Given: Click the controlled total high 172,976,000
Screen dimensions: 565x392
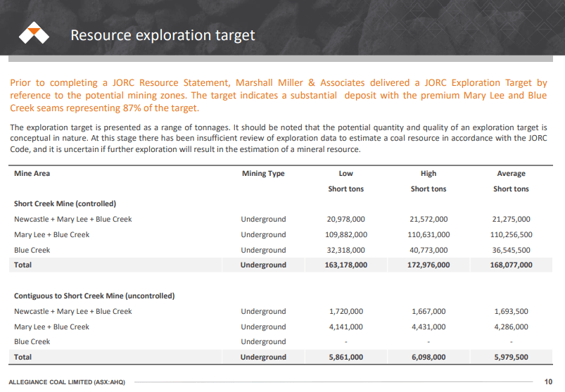Looking at the screenshot, I should tap(428, 265).
